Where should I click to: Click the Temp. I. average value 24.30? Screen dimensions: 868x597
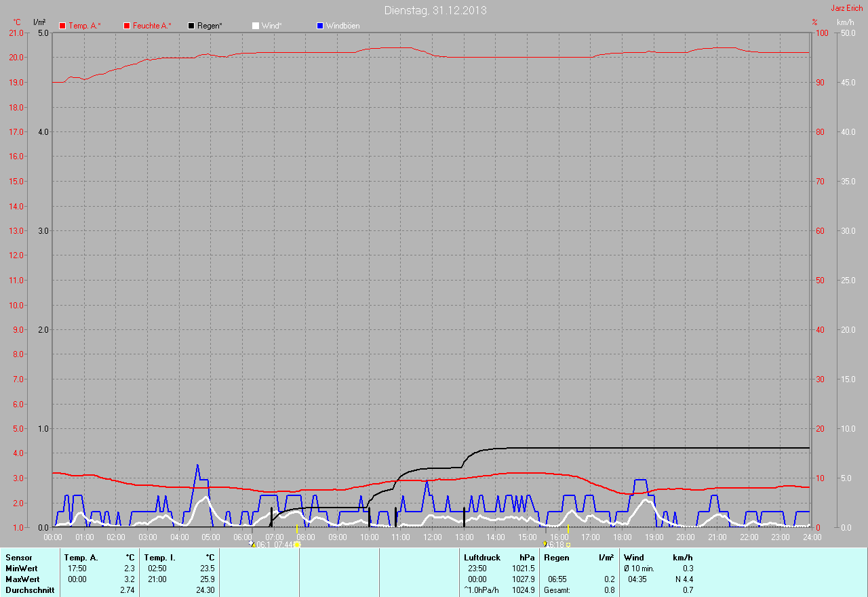pyautogui.click(x=205, y=590)
